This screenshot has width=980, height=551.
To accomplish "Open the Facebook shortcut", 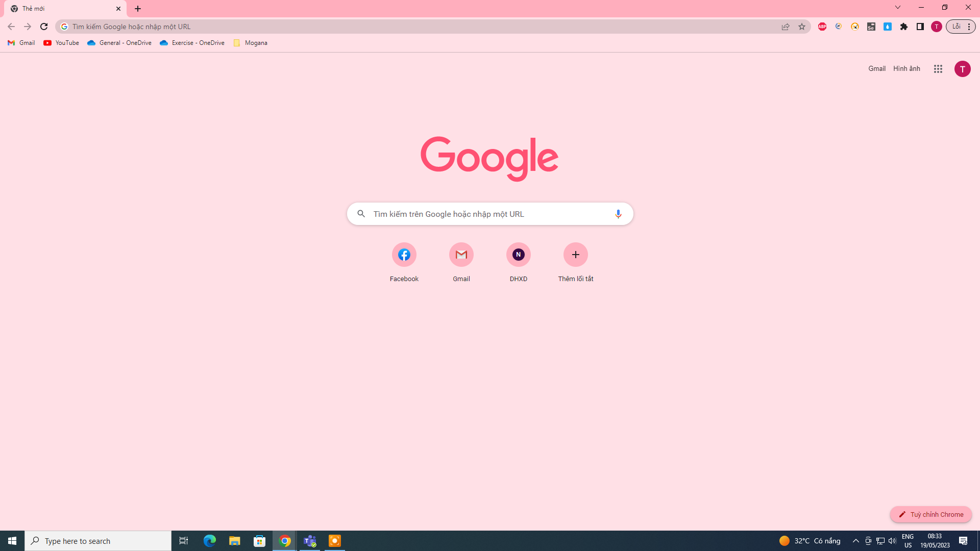I will (x=404, y=255).
